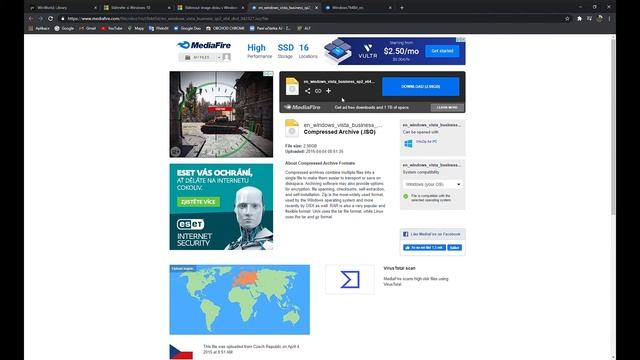The image size is (640, 360).
Task: Close the active en_windows_vista_business tab
Action: (316, 7)
